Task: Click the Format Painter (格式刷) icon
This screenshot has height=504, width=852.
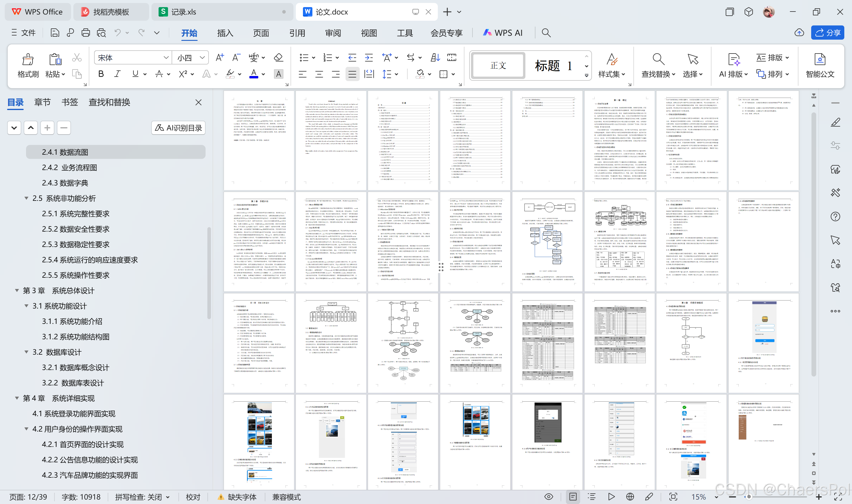Action: tap(28, 59)
